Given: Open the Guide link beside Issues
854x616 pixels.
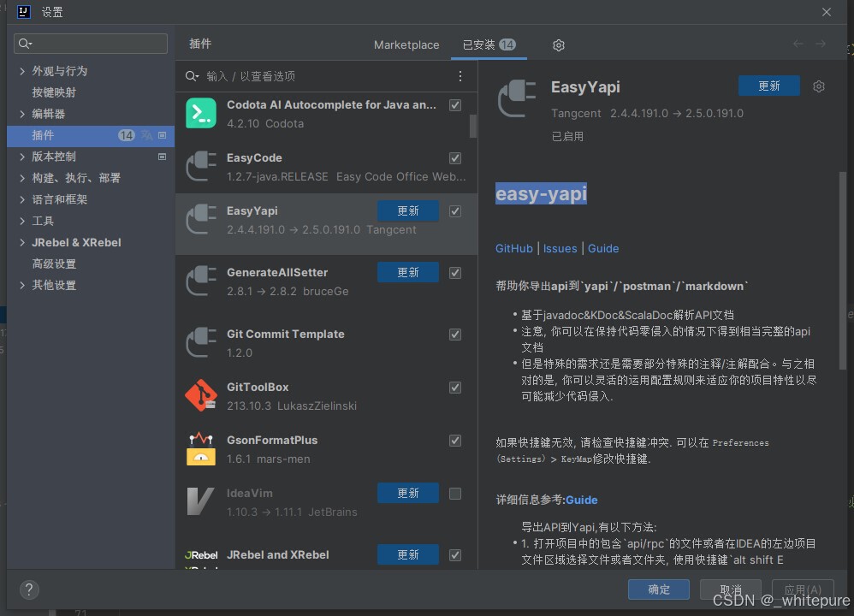Looking at the screenshot, I should point(603,248).
